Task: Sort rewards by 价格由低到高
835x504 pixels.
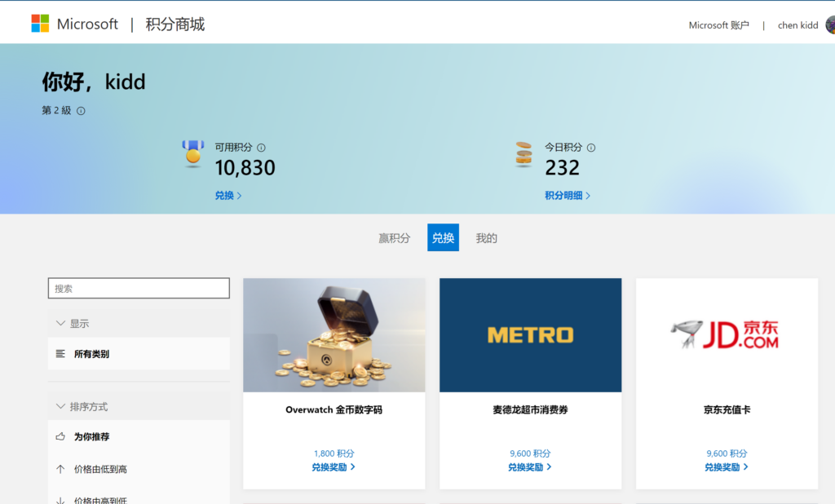Action: (x=139, y=469)
